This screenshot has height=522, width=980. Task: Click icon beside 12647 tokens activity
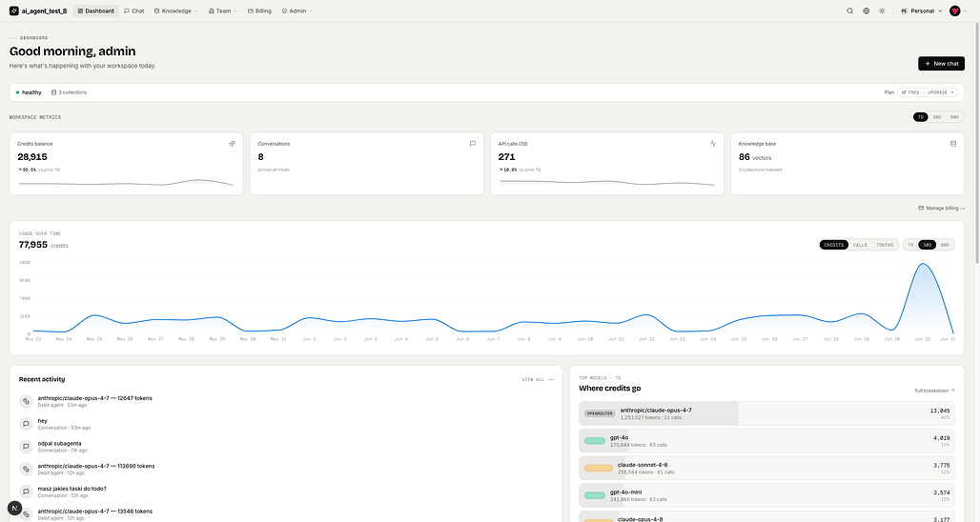(x=26, y=401)
